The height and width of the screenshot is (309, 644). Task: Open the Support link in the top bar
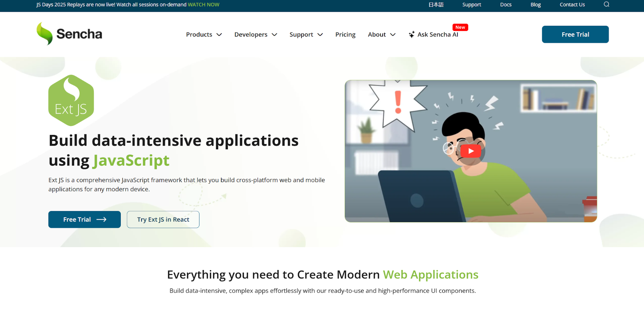(x=472, y=5)
